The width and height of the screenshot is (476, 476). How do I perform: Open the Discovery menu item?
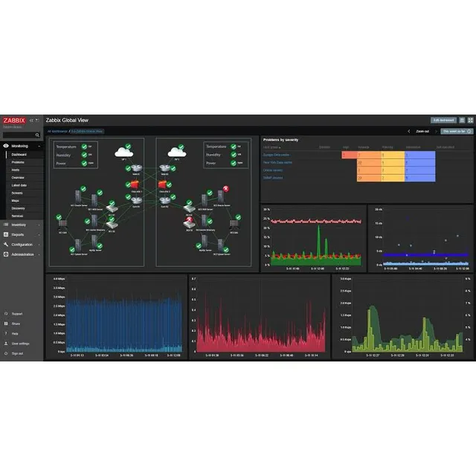(x=18, y=208)
